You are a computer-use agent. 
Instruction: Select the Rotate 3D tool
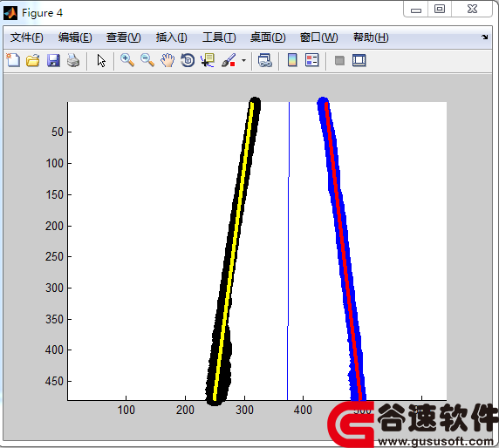tap(188, 60)
